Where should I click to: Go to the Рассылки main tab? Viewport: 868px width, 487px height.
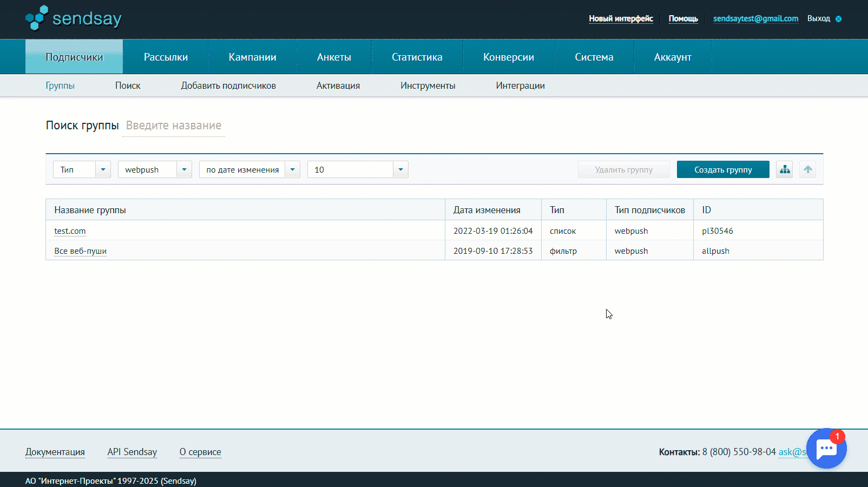tap(166, 57)
